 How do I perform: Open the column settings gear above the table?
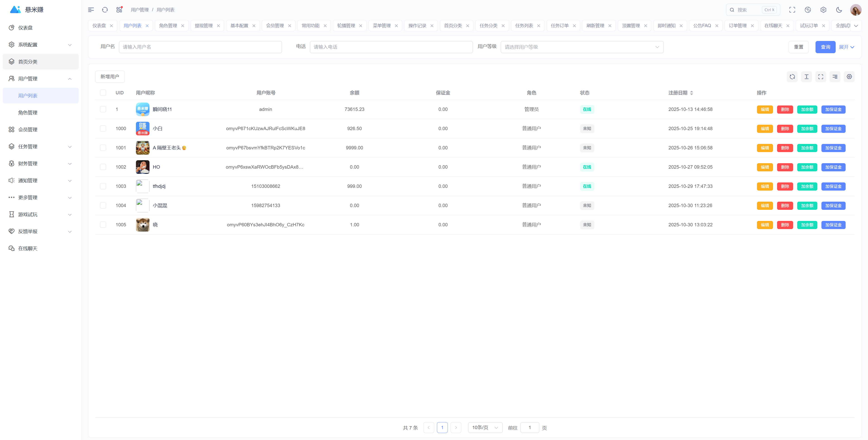coord(849,77)
